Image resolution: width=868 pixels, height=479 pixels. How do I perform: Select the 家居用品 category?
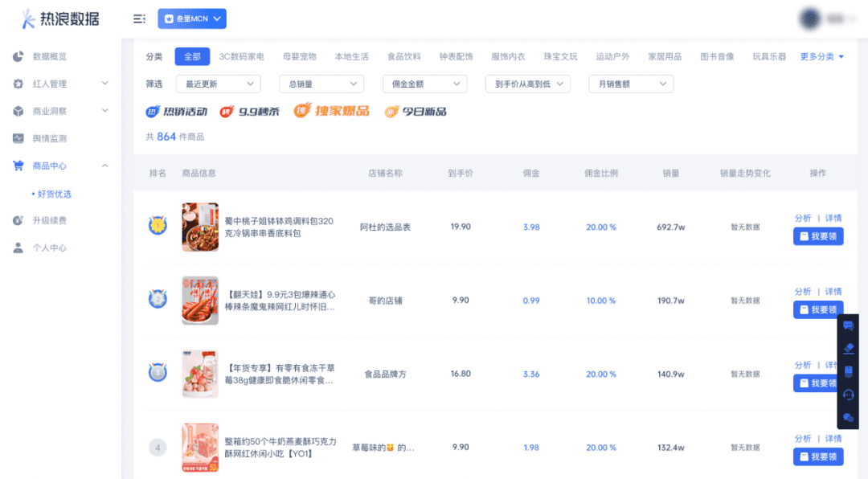(x=665, y=56)
